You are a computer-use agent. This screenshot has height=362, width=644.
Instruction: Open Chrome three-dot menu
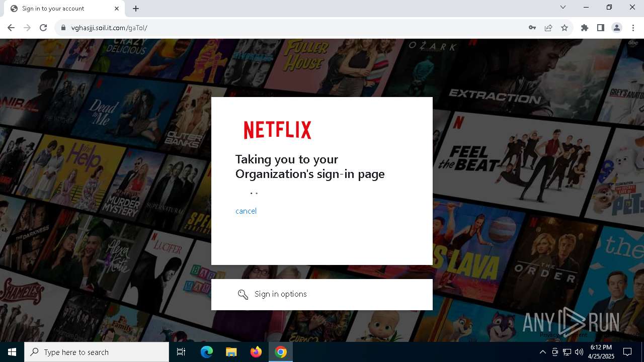pyautogui.click(x=633, y=28)
